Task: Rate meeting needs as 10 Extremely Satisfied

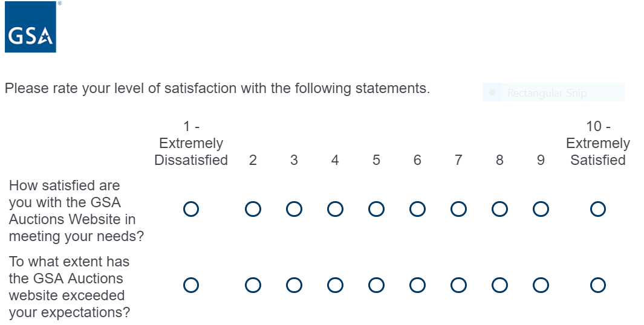Action: coord(598,209)
